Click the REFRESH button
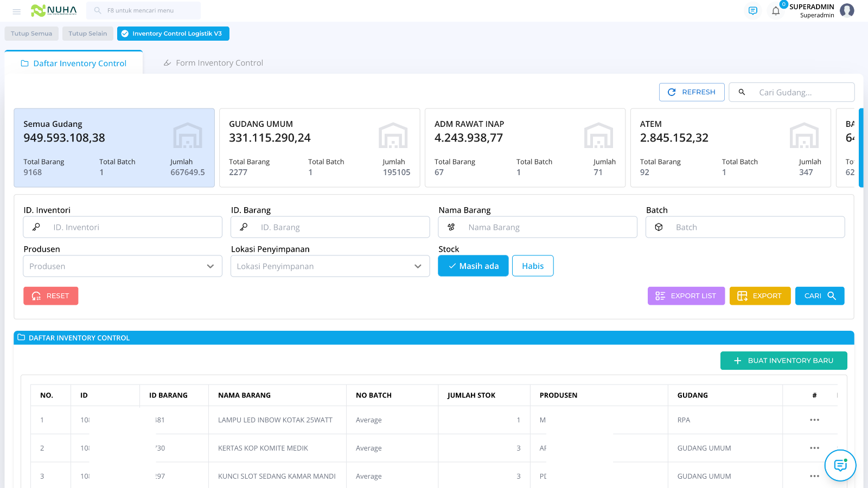The image size is (868, 488). tap(692, 92)
